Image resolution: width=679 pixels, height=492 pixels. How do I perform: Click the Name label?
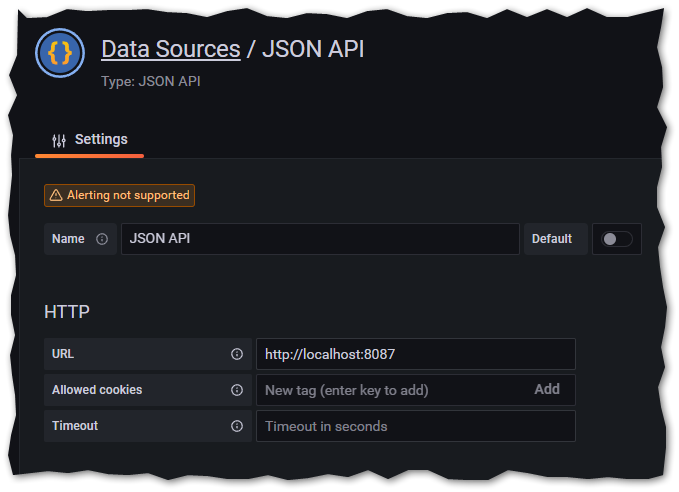pos(68,239)
